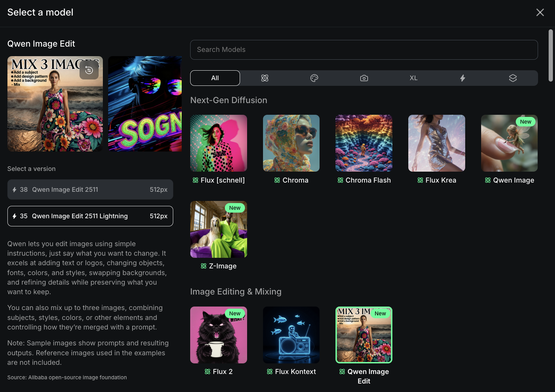Image resolution: width=555 pixels, height=392 pixels.
Task: Select the Z-Image model
Action: [218, 229]
